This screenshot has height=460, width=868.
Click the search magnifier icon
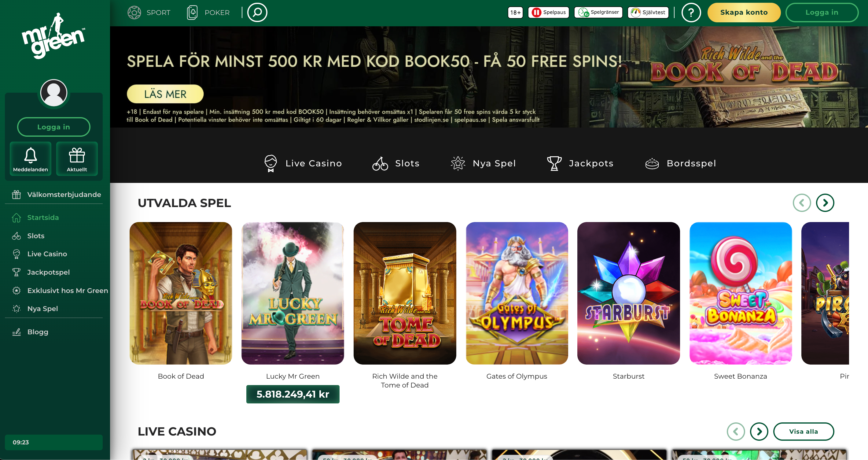coord(257,13)
